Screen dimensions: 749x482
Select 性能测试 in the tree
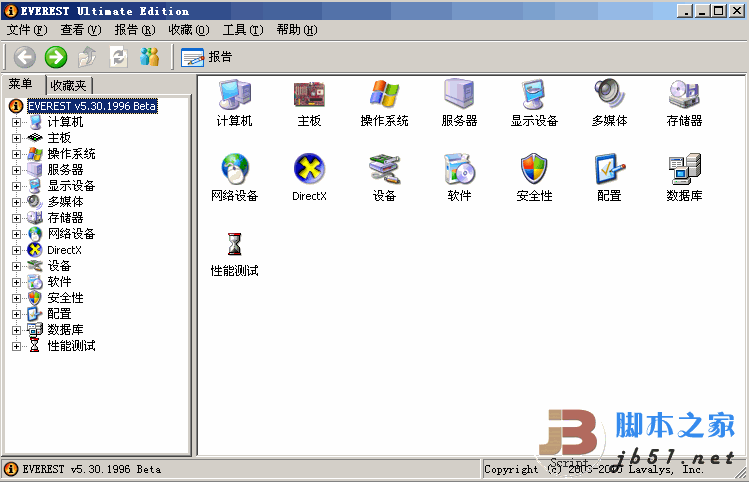point(71,346)
